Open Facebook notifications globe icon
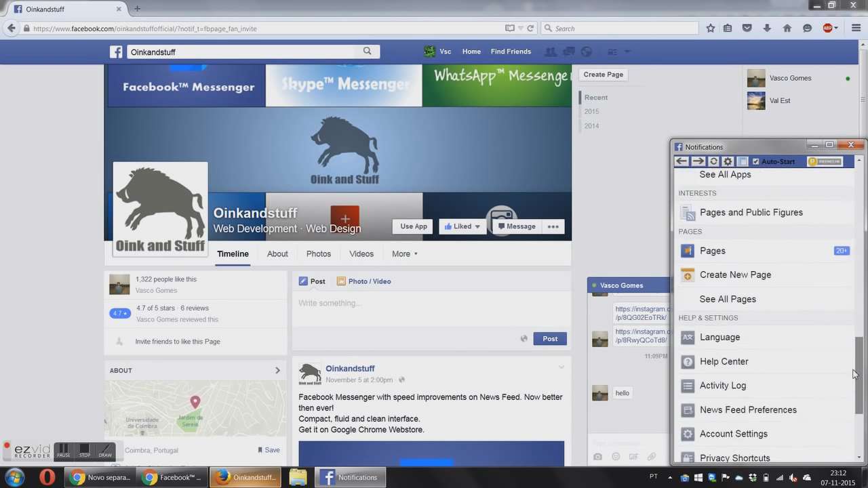The image size is (868, 488). [587, 52]
